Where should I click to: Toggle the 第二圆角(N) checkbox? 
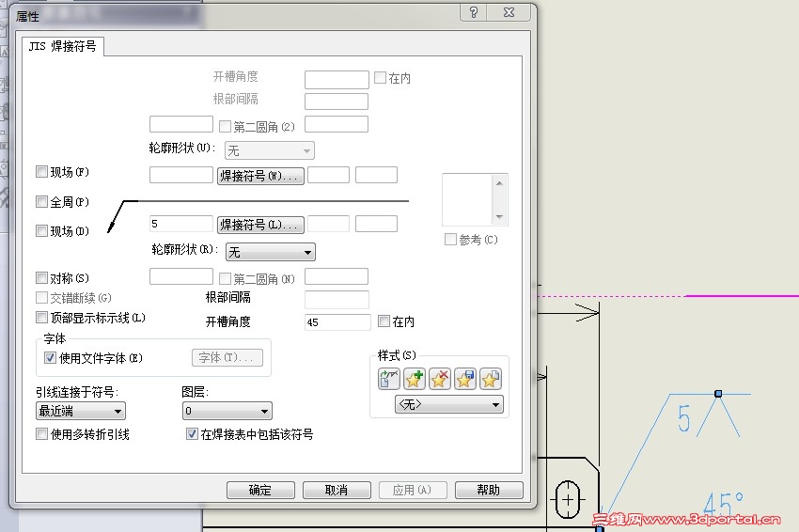[225, 278]
